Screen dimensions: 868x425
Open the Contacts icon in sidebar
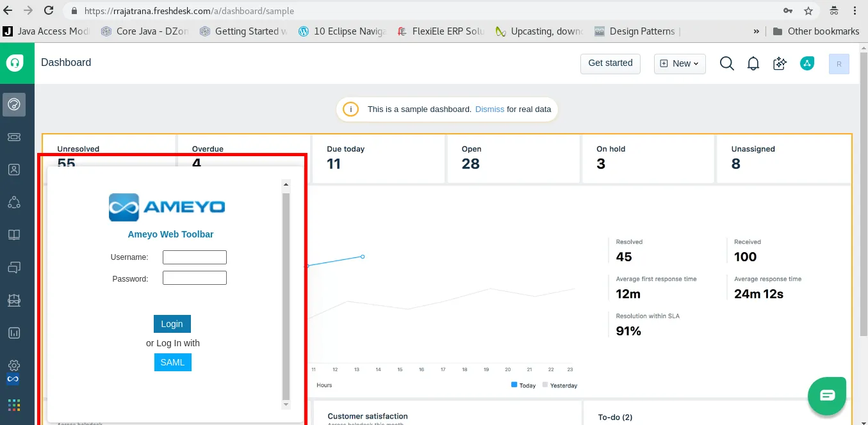tap(13, 170)
